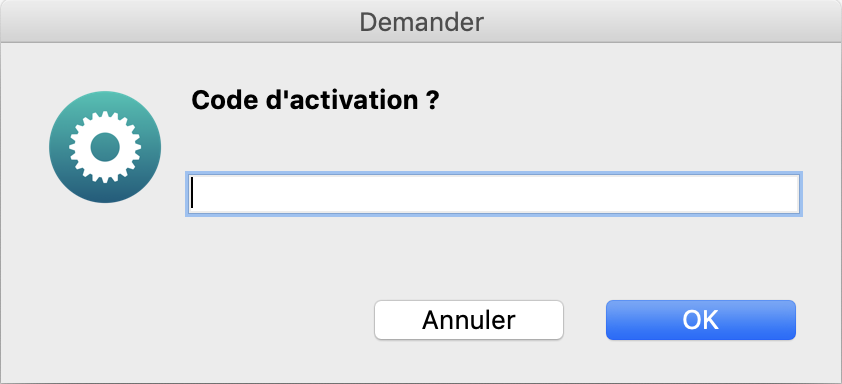Click the blinking caret in the input box

point(192,194)
